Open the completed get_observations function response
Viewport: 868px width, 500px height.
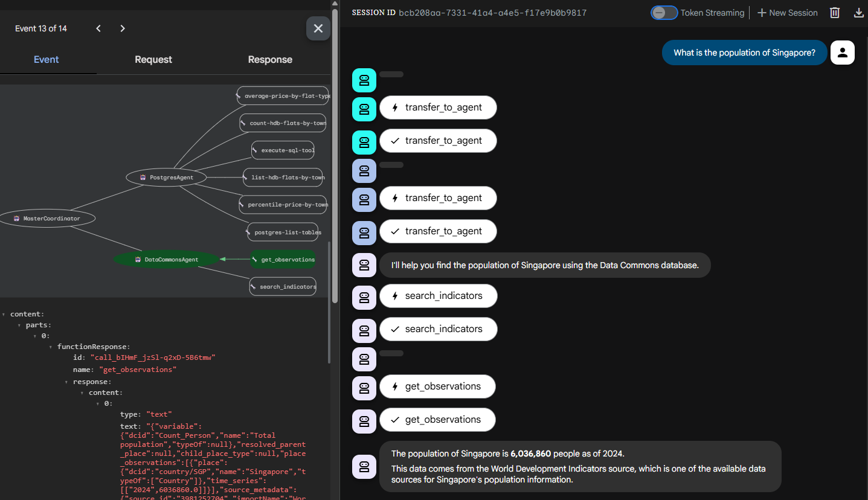pos(437,420)
